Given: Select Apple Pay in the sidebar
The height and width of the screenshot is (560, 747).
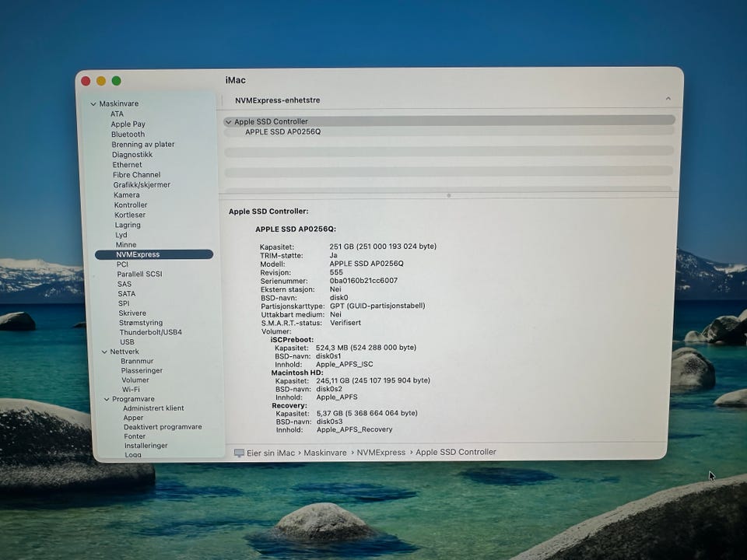Looking at the screenshot, I should (128, 124).
